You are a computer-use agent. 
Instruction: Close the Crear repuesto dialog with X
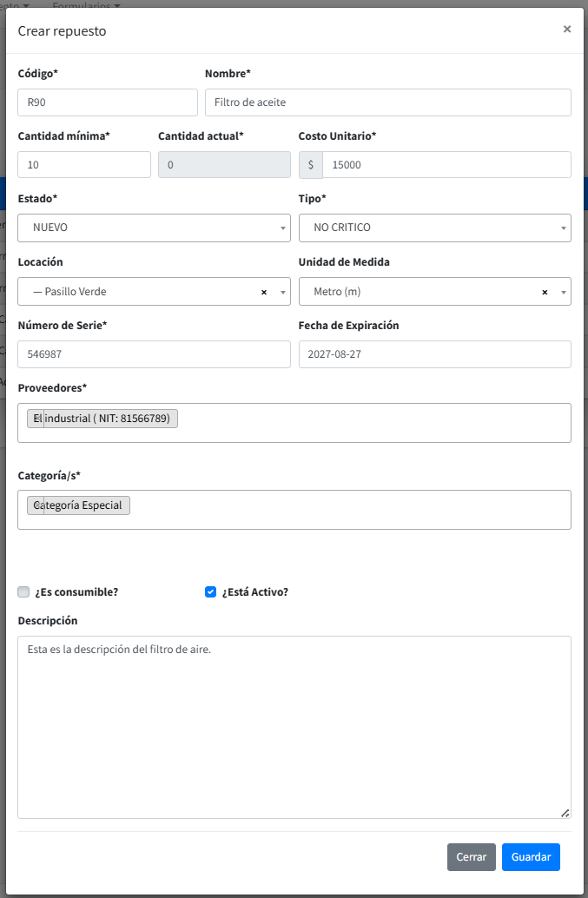[566, 29]
